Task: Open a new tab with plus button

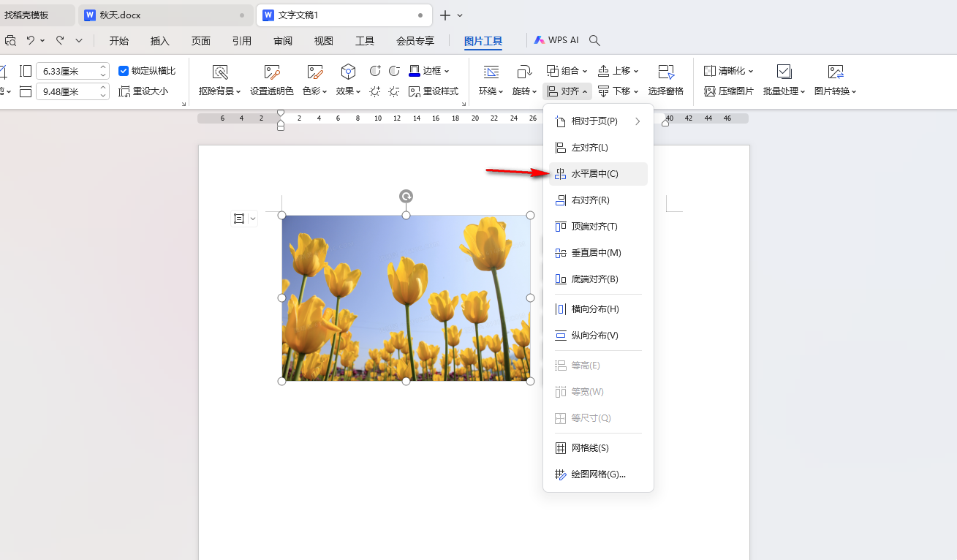Action: [445, 15]
